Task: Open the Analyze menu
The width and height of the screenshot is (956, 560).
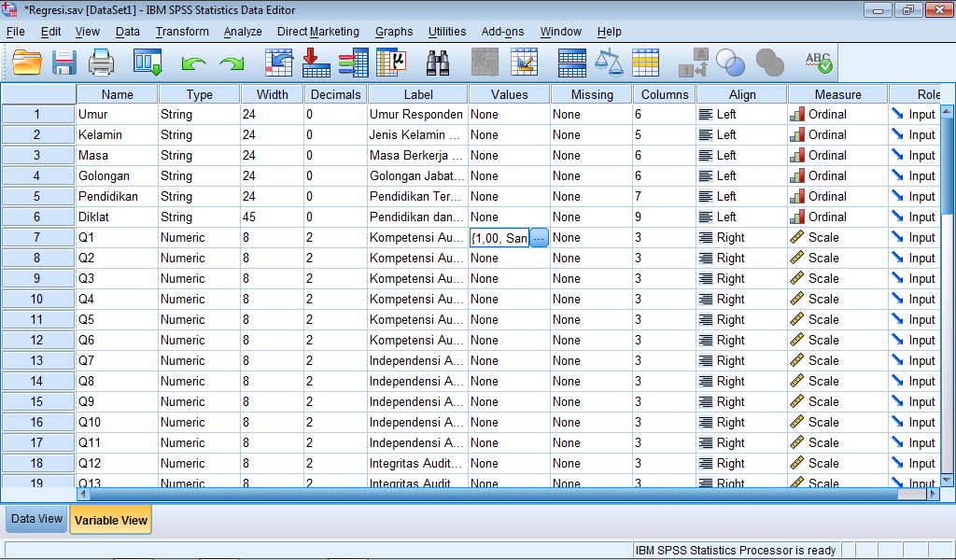Action: click(243, 32)
